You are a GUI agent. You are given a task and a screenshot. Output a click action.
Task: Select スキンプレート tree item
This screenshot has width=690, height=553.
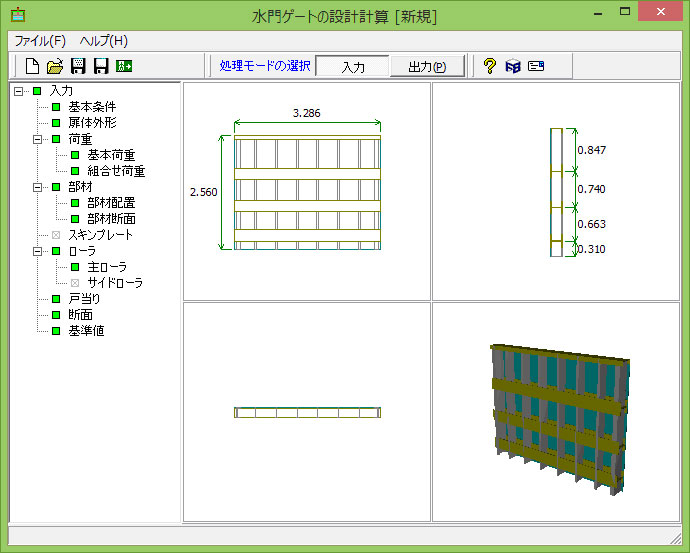(100, 235)
